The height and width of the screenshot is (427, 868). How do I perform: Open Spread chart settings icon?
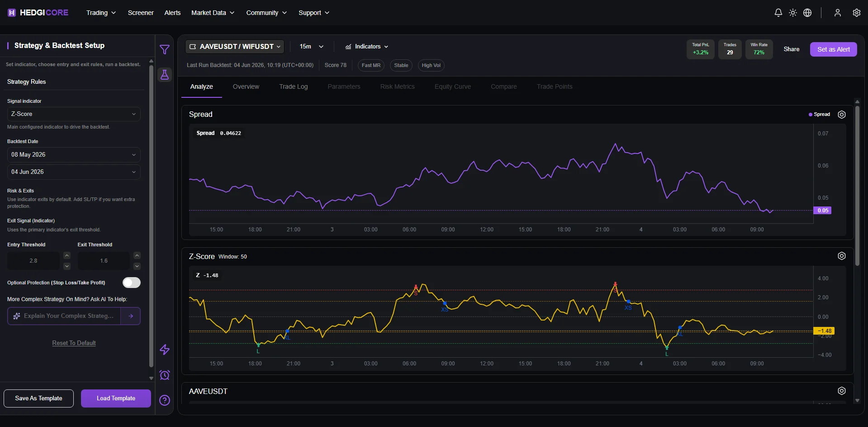(842, 115)
